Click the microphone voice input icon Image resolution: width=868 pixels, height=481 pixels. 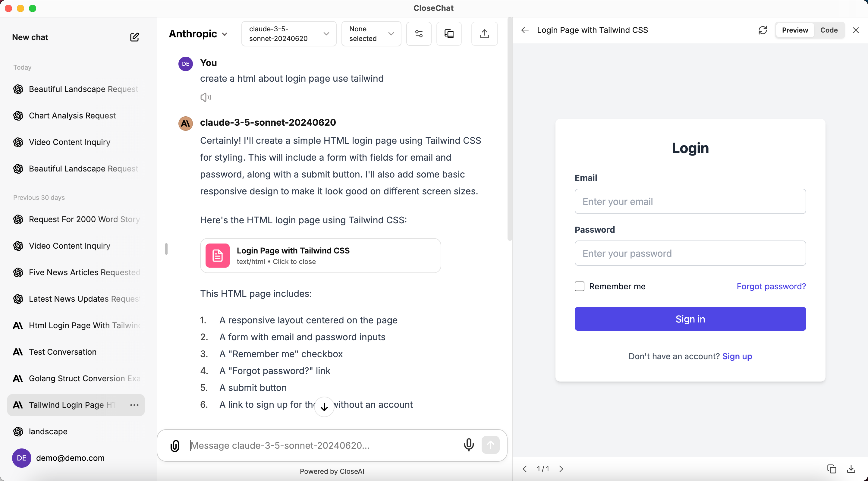point(468,445)
